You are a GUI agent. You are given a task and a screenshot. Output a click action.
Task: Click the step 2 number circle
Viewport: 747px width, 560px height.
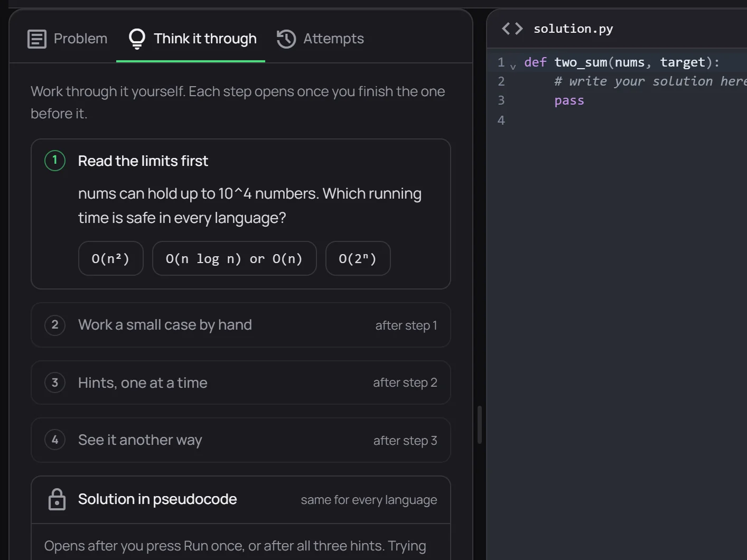(55, 324)
